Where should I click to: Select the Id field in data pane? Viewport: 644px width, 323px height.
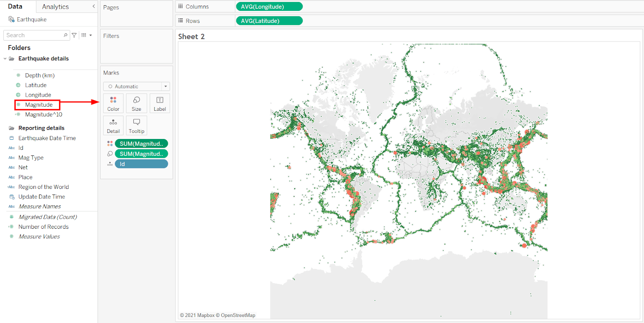click(21, 148)
